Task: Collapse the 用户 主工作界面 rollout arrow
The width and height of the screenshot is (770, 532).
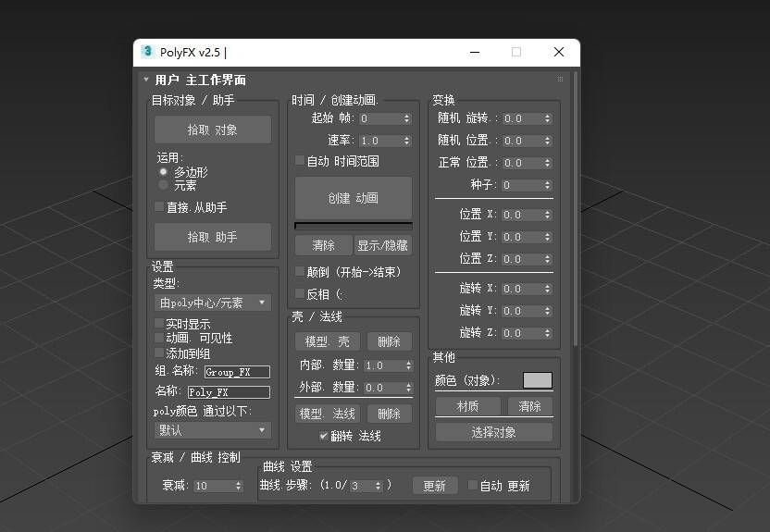Action: coord(146,79)
